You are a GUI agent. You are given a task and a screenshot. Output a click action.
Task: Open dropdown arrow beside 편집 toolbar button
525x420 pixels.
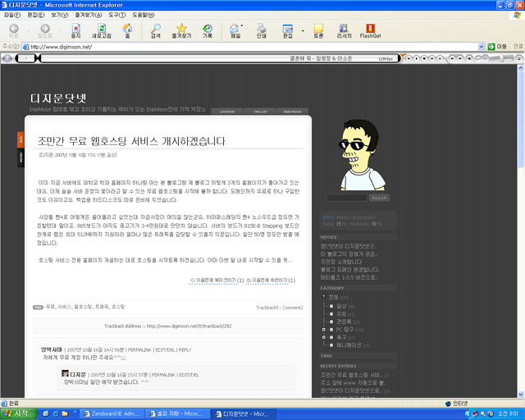pyautogui.click(x=303, y=31)
